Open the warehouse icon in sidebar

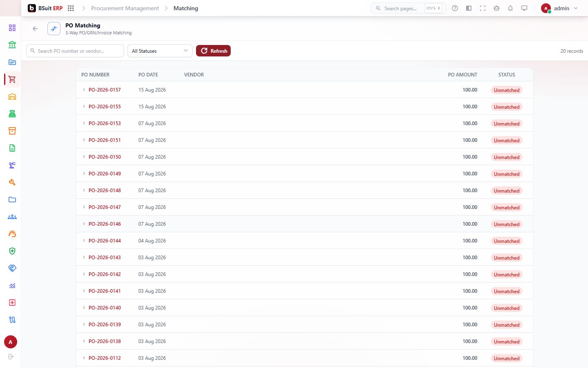[x=12, y=96]
